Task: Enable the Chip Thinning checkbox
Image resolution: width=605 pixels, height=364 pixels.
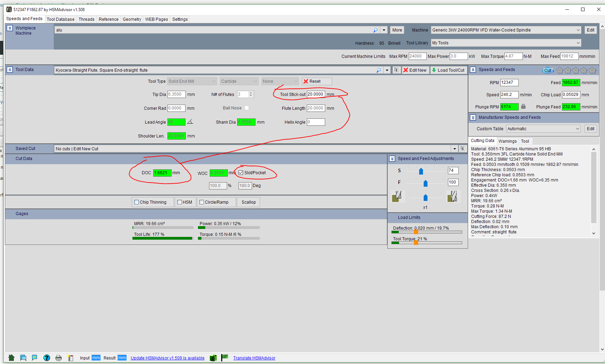Action: pyautogui.click(x=137, y=202)
